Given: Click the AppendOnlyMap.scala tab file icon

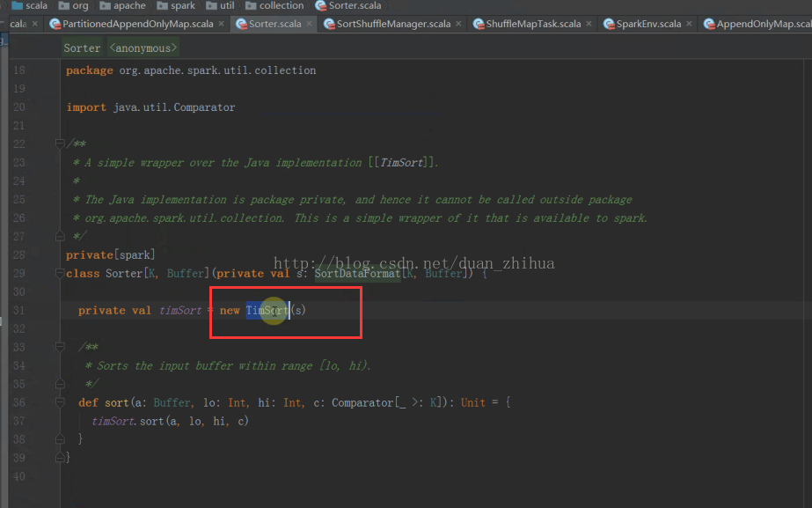Looking at the screenshot, I should click(709, 24).
